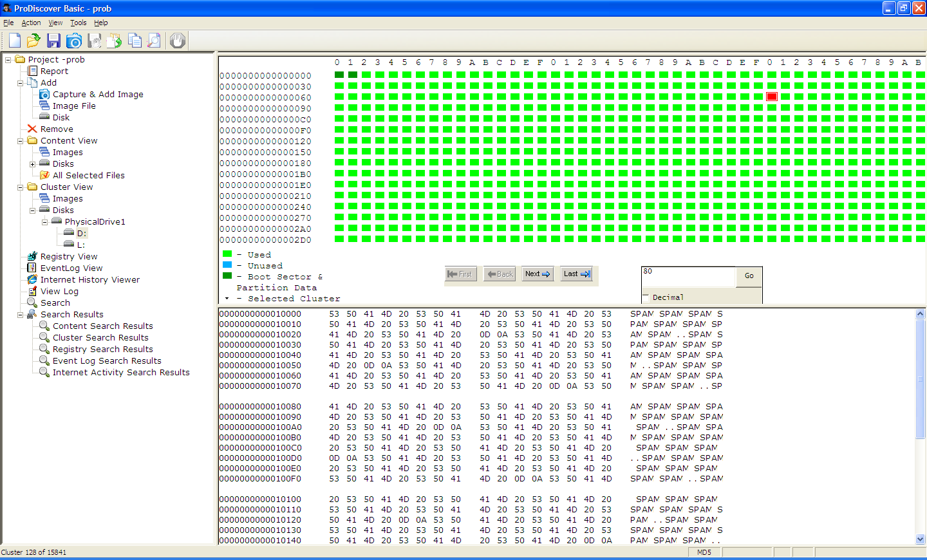The height and width of the screenshot is (560, 927).
Task: Collapse the Add node
Action: 21,83
